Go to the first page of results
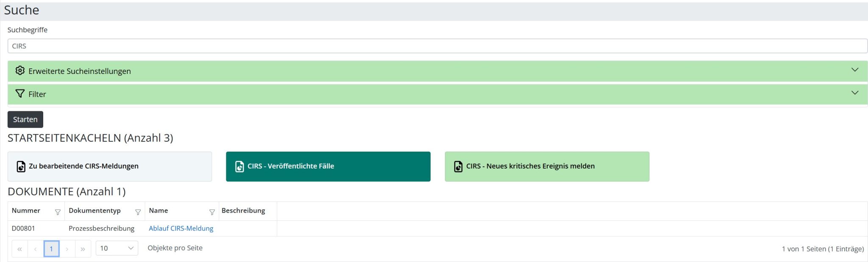Screen dimensions: 868x262 (19, 249)
